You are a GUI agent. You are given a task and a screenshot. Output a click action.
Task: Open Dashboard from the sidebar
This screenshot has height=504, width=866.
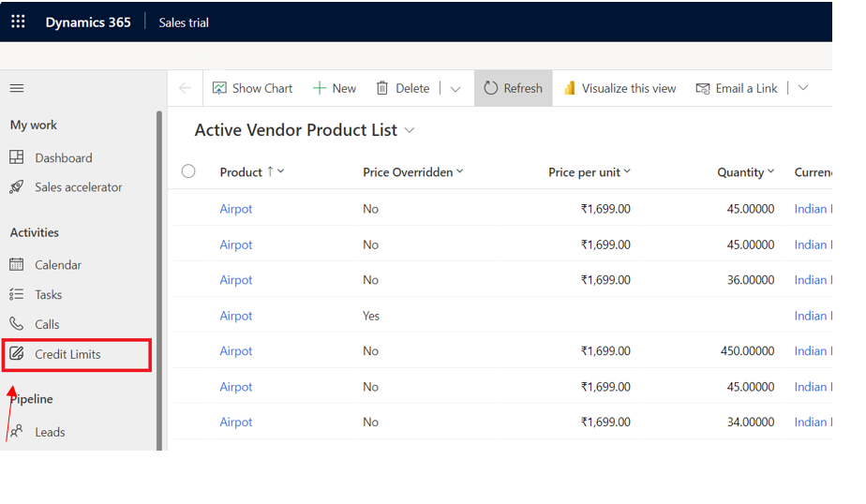point(63,158)
